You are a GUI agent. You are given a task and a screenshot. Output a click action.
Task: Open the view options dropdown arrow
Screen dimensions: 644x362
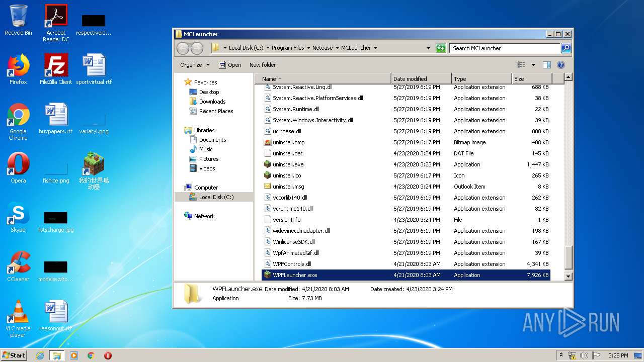click(533, 65)
